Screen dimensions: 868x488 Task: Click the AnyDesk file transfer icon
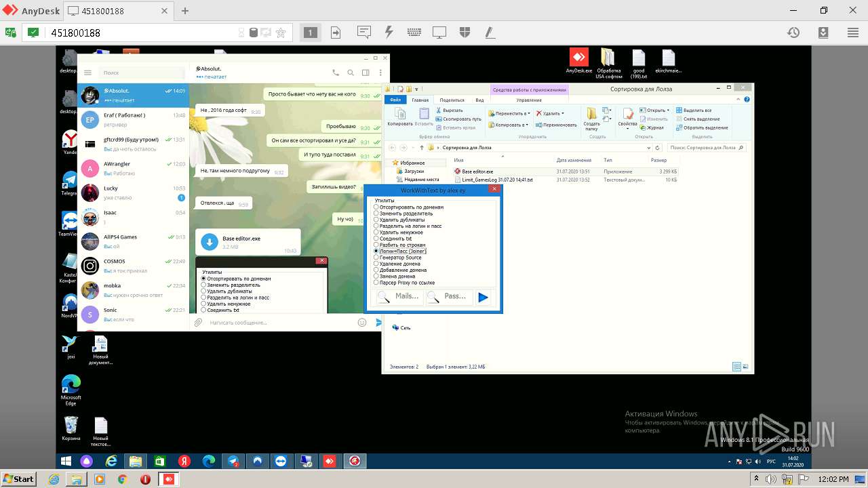click(336, 33)
